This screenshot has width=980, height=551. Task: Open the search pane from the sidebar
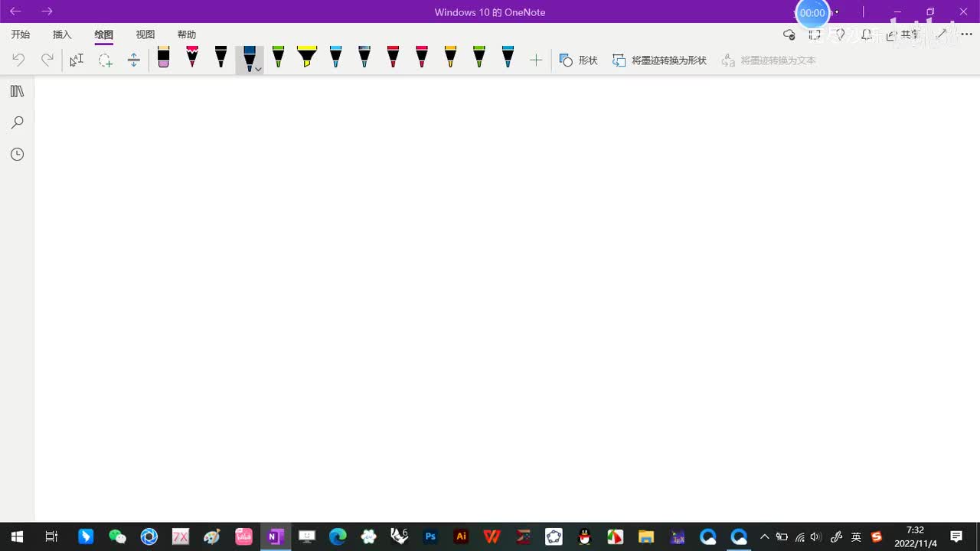17,122
